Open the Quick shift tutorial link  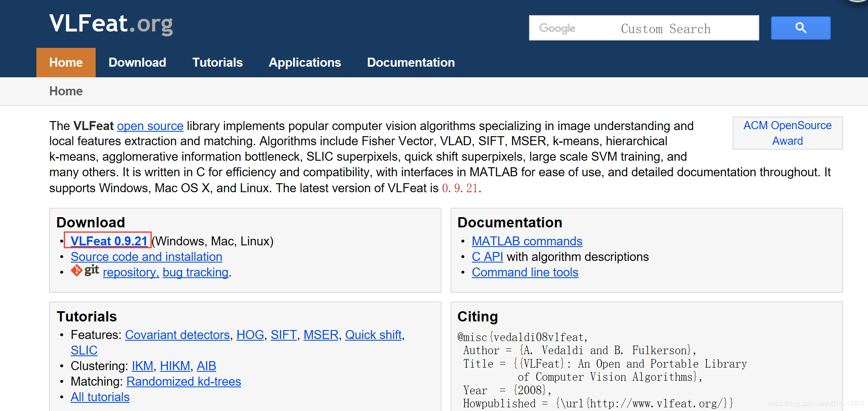pyautogui.click(x=373, y=335)
